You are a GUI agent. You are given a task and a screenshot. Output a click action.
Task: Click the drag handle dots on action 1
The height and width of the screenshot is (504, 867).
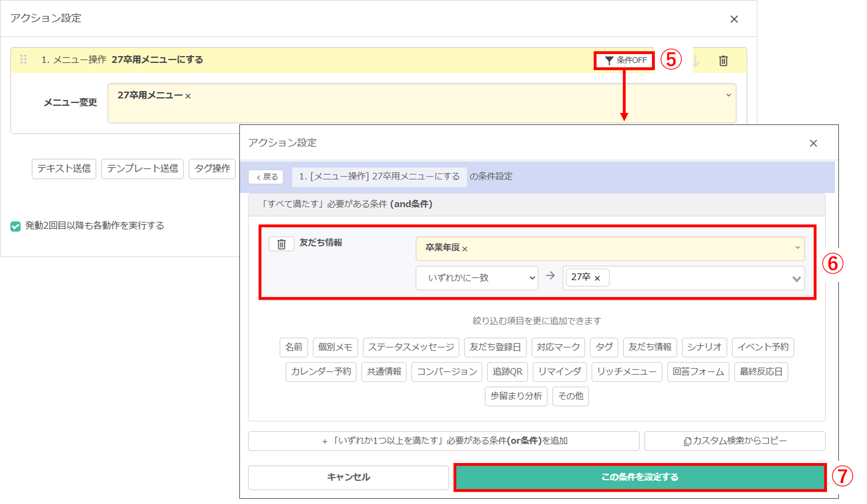coord(23,59)
